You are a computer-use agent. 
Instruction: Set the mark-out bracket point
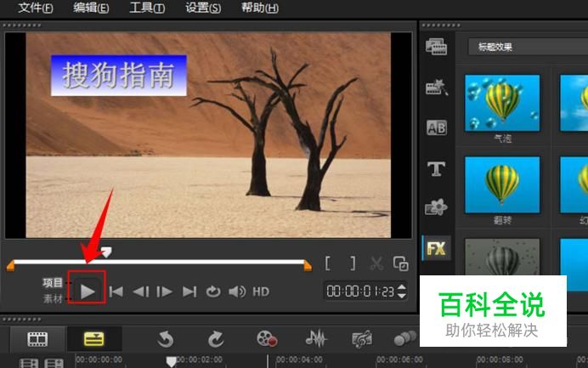pos(353,263)
